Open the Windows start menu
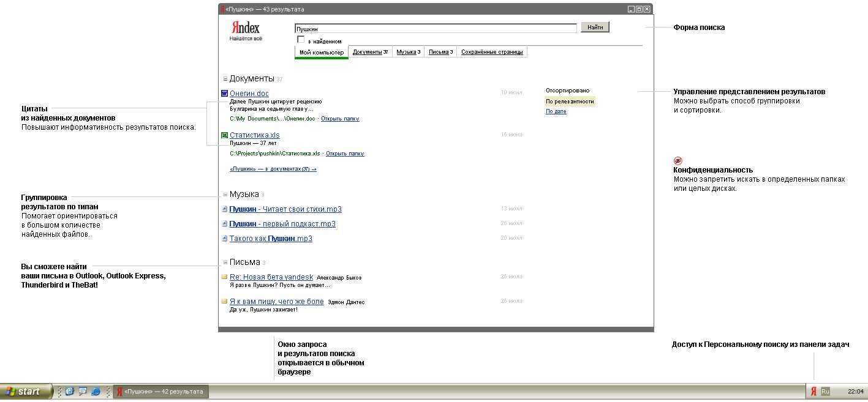 click(x=26, y=392)
